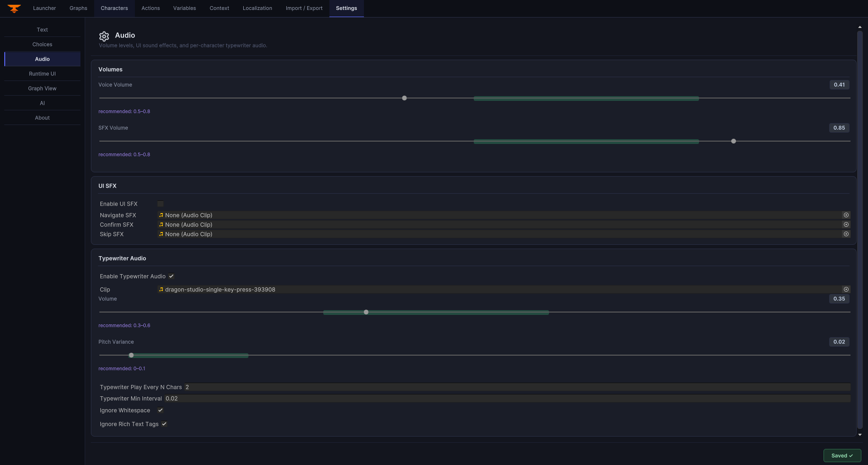
Task: Click the UI SFX section heading
Action: 107,186
